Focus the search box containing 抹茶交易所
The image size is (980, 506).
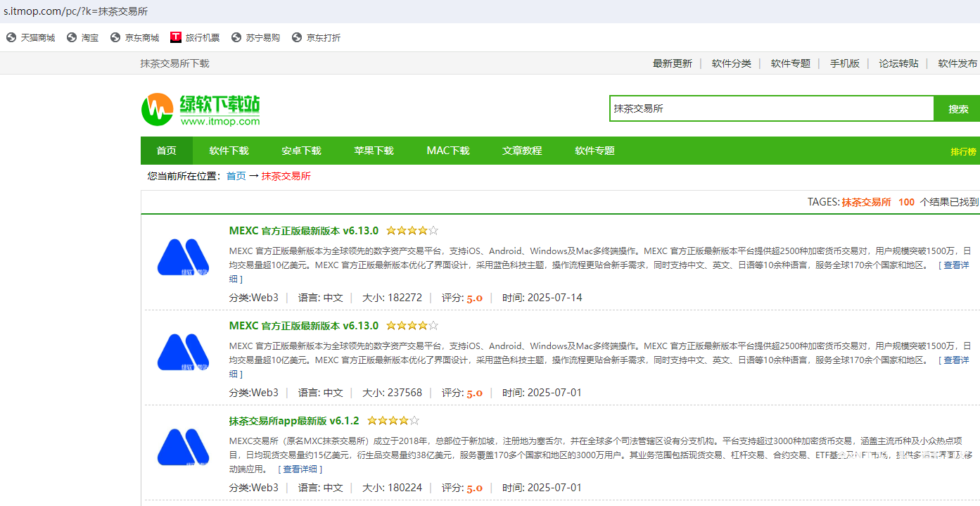click(771, 109)
